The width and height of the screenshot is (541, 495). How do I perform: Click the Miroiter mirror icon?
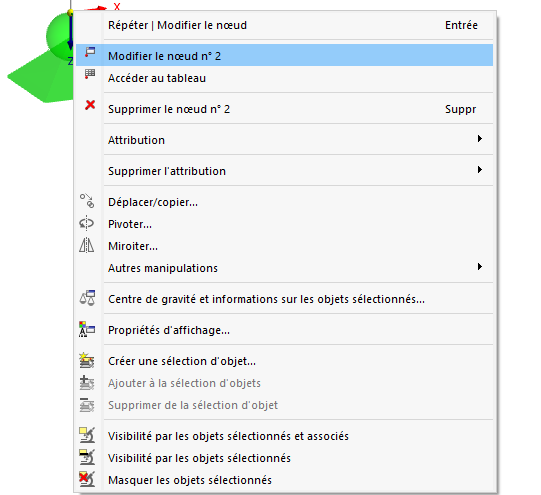tap(87, 245)
